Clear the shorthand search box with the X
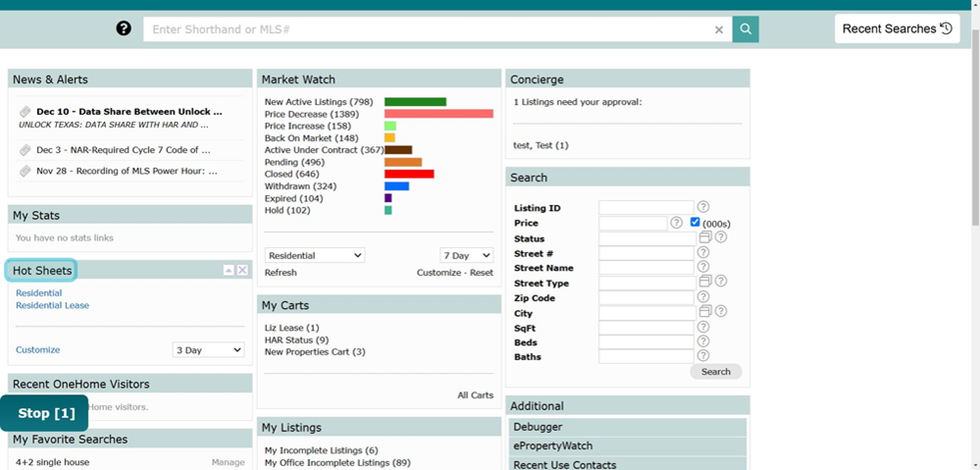This screenshot has width=980, height=470. click(x=718, y=29)
